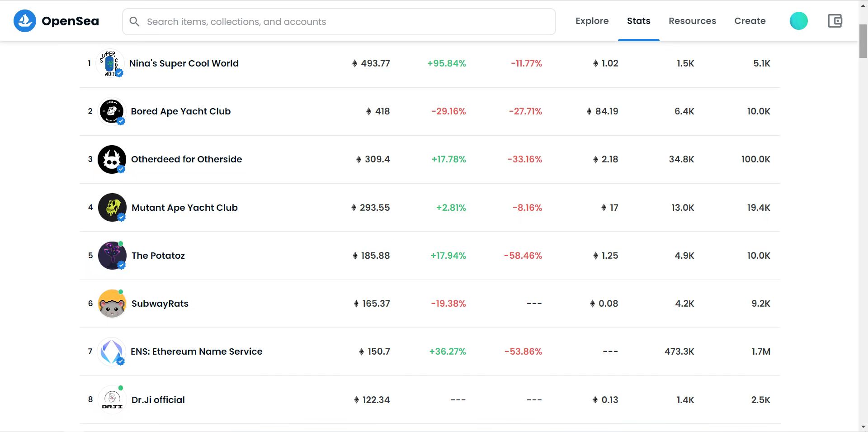
Task: Click the +95.84% change value
Action: point(447,63)
